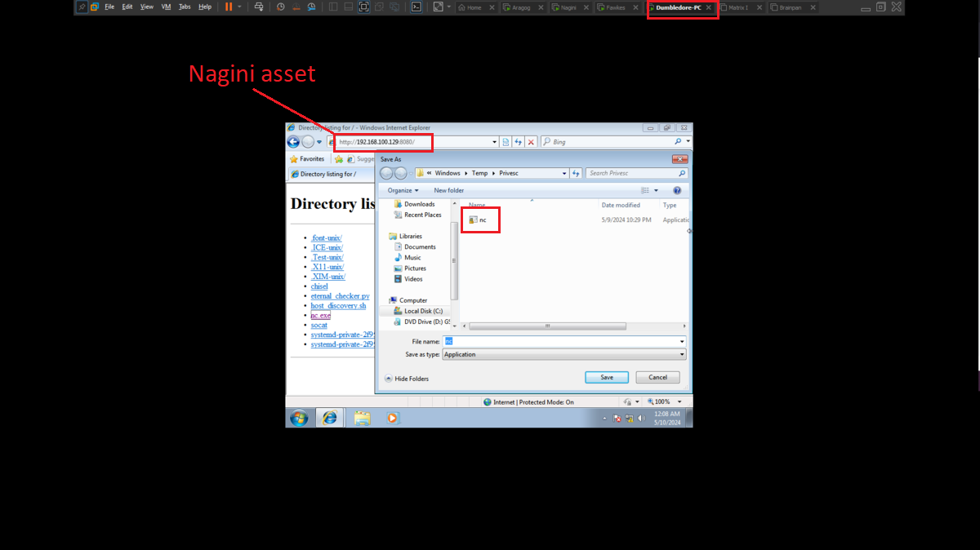
Task: Open the VMware VM menu
Action: tap(167, 7)
